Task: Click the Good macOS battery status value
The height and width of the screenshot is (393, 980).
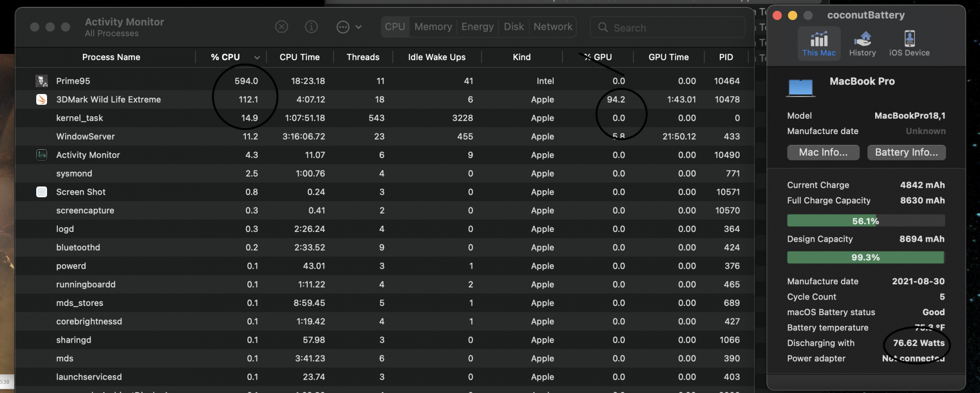Action: coord(933,312)
